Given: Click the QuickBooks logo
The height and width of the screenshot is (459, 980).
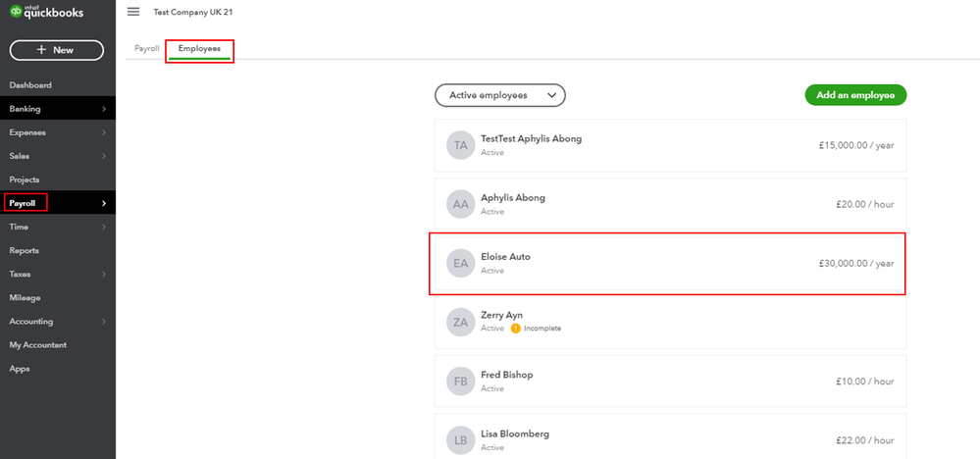Looking at the screenshot, I should click(x=46, y=12).
